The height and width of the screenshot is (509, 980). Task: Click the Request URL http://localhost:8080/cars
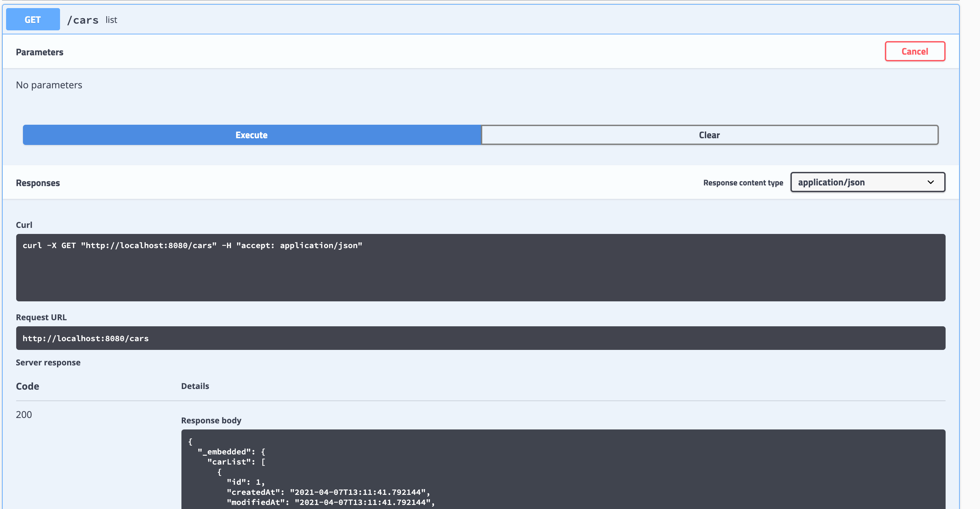481,338
